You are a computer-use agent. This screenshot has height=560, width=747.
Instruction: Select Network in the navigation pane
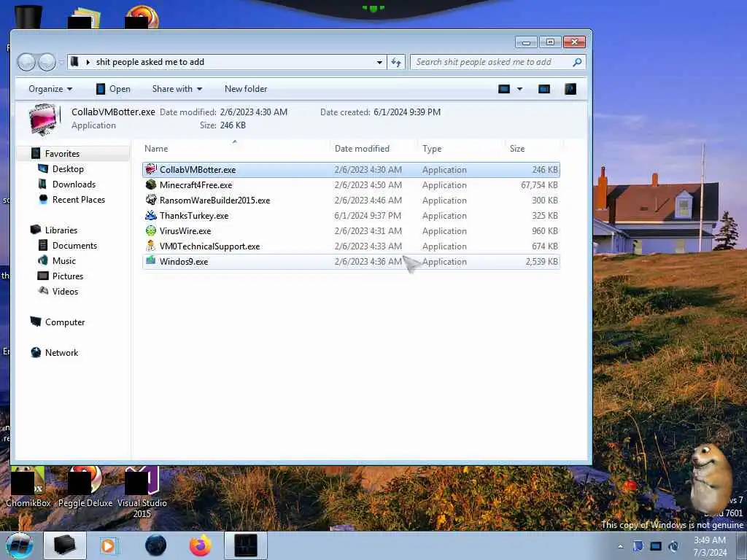(x=61, y=352)
